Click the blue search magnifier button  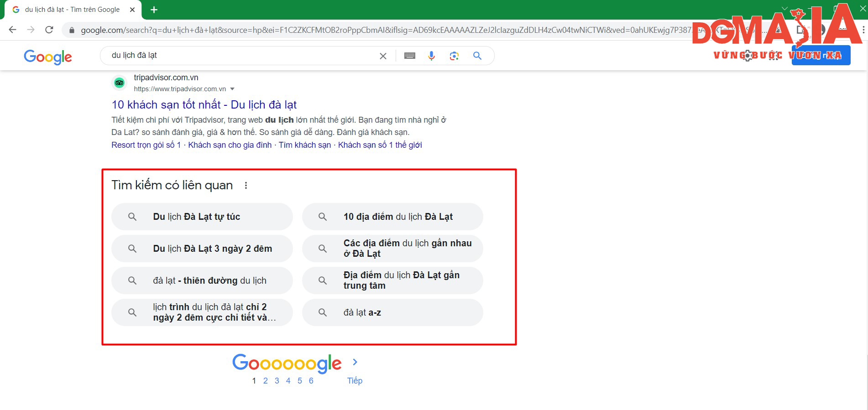coord(477,56)
